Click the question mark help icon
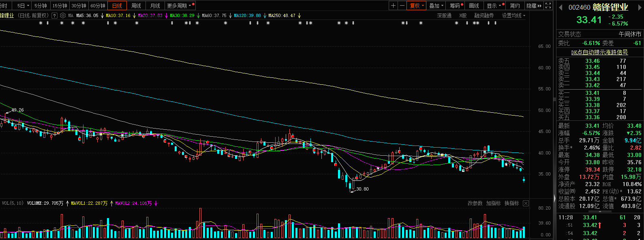 coord(55,15)
